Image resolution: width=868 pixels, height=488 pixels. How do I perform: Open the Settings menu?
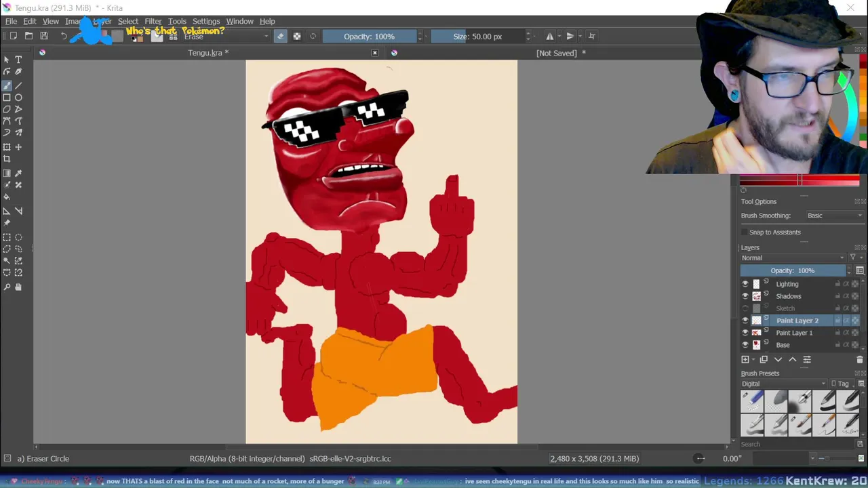(x=206, y=21)
